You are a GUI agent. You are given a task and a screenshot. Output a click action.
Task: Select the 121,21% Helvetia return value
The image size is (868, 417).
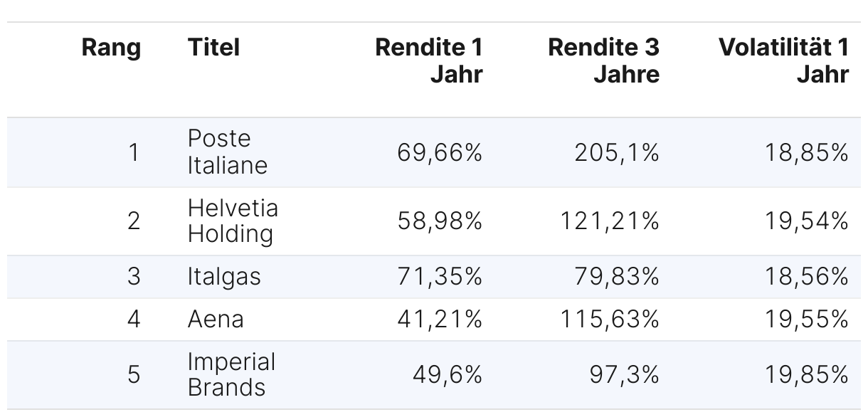point(610,221)
